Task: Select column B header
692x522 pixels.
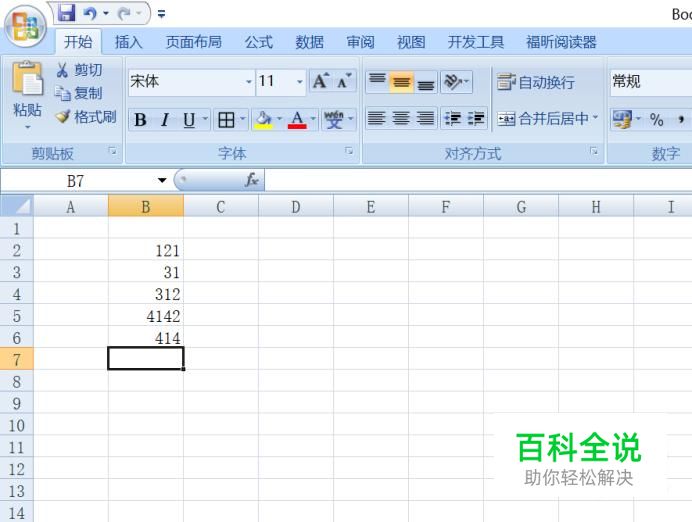Action: coord(146,207)
